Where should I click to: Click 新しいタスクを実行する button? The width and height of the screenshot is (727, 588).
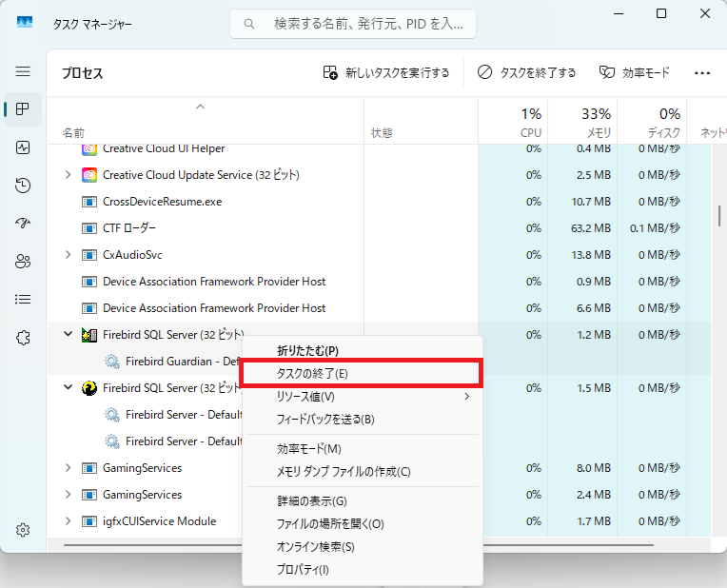coord(385,72)
